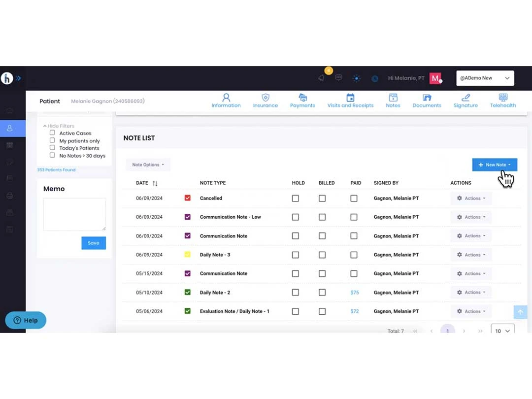Open the notifications bell icon
Viewport: 532px width, 399px height.
tap(321, 78)
